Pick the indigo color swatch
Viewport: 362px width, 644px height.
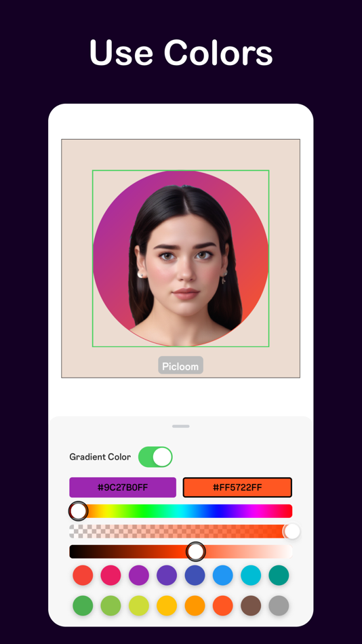click(195, 575)
